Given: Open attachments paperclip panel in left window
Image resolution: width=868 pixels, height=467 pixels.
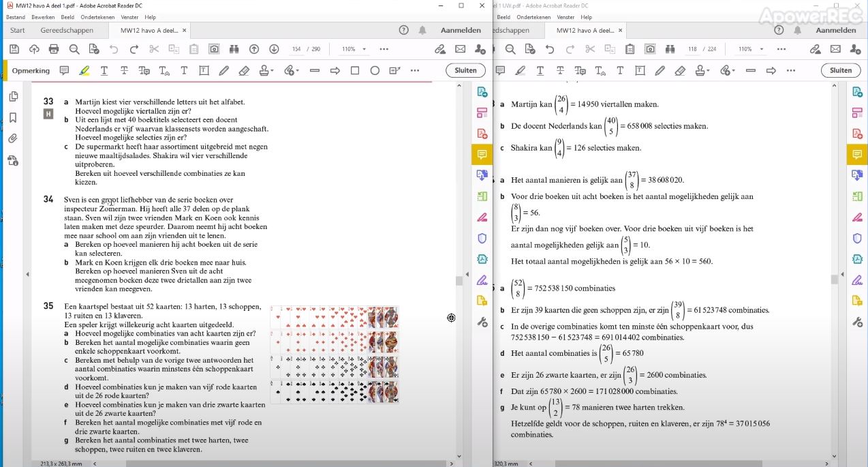Looking at the screenshot, I should (x=13, y=139).
